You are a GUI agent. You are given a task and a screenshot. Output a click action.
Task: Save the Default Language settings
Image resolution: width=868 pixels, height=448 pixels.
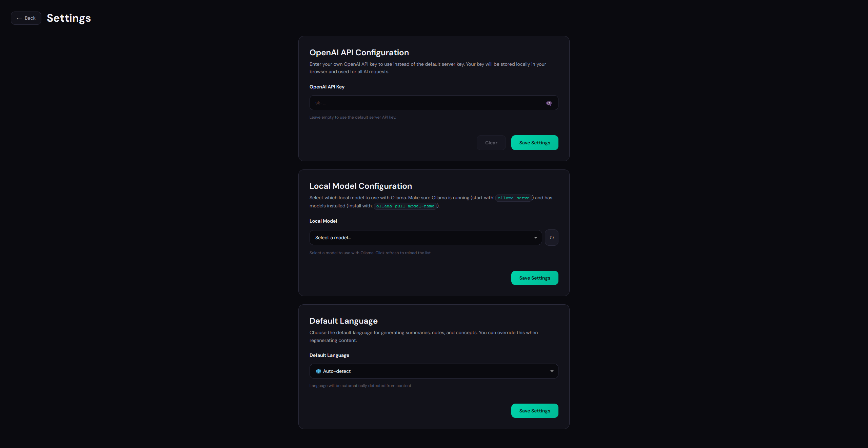pos(534,410)
